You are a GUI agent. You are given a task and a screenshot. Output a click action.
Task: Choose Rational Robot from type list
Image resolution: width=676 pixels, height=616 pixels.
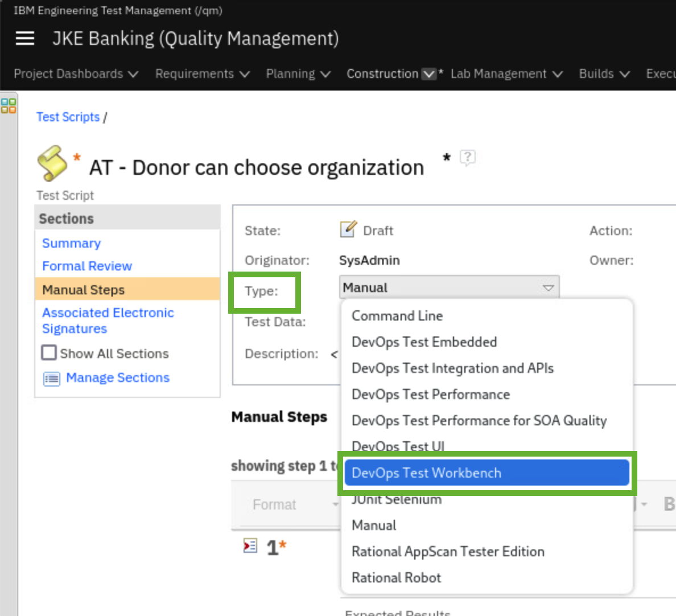pyautogui.click(x=396, y=577)
